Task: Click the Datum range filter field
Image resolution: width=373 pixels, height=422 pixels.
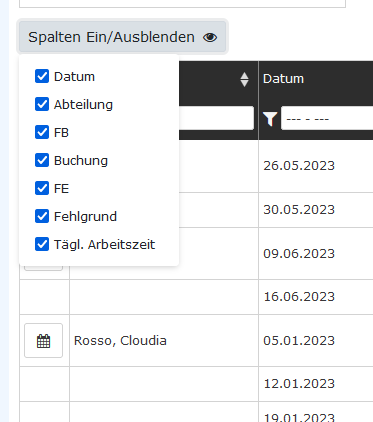Action: pos(327,118)
